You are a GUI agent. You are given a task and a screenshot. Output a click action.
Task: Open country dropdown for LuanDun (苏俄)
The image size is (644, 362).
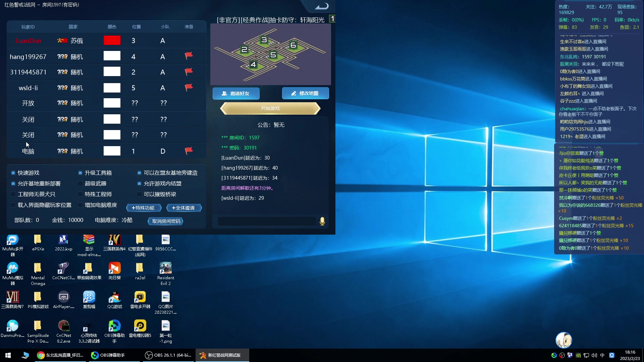[70, 41]
